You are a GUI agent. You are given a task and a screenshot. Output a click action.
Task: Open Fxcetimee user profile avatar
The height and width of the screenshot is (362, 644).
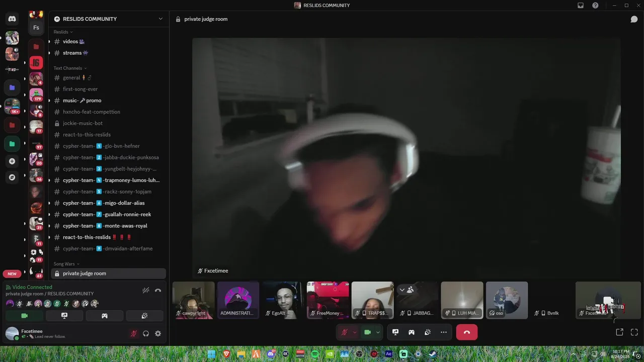coord(12,333)
